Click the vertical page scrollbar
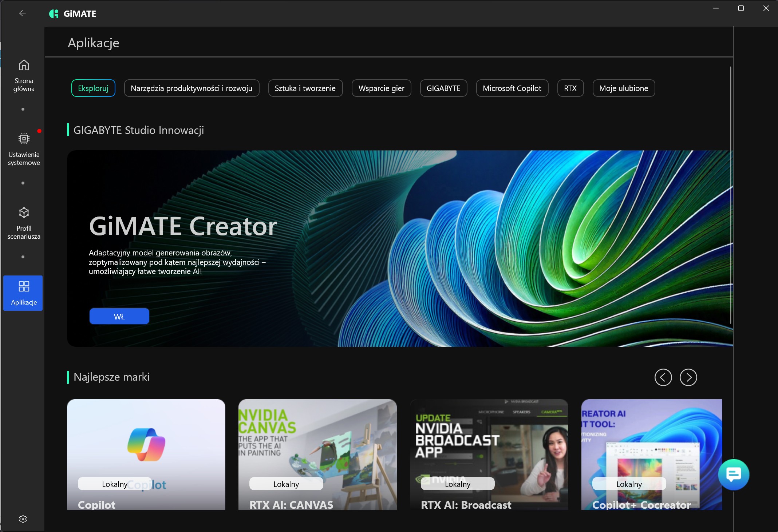This screenshot has width=778, height=532. click(x=730, y=195)
